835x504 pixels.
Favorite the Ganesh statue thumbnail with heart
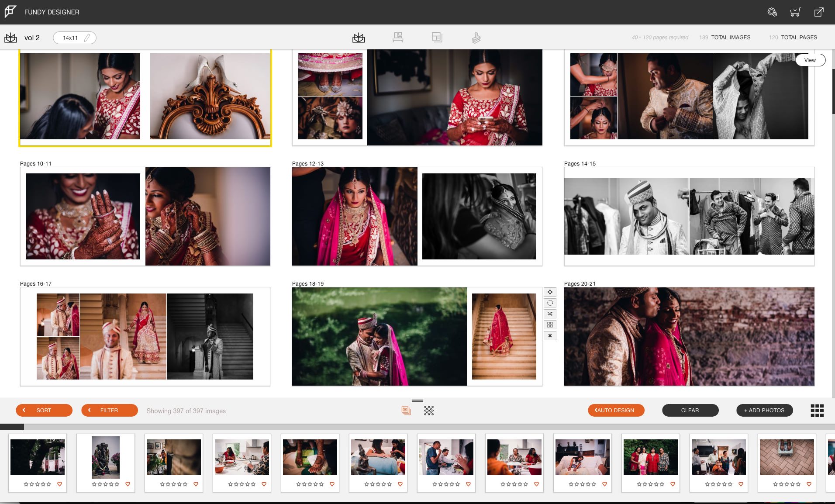[x=128, y=484]
